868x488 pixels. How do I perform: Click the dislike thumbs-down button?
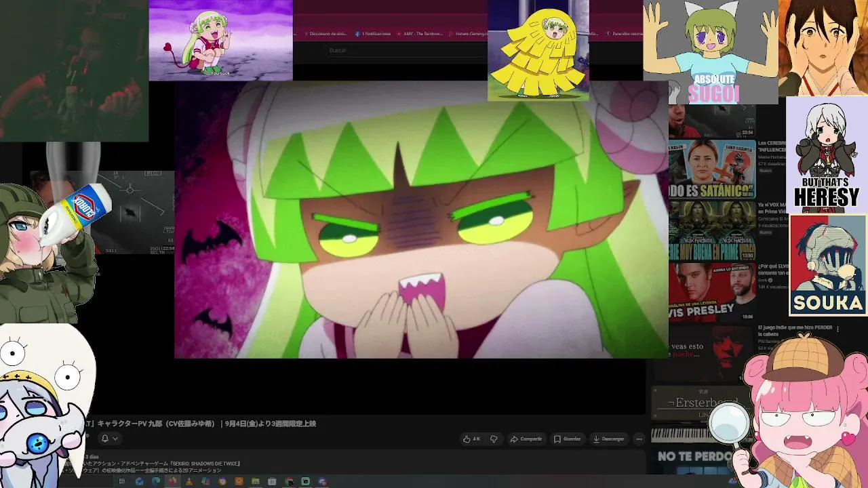tap(494, 439)
